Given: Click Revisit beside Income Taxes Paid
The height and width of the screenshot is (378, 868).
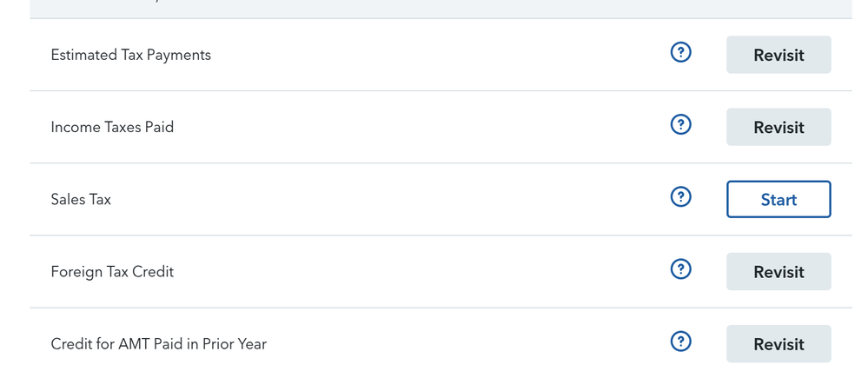Looking at the screenshot, I should click(x=779, y=127).
